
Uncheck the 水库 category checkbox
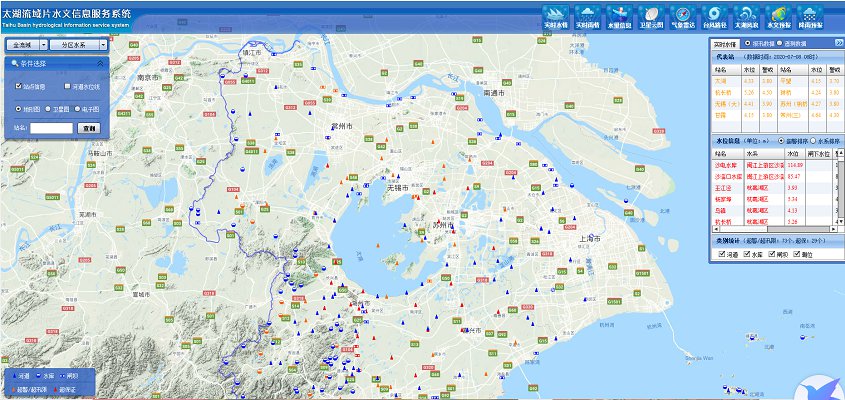747,254
